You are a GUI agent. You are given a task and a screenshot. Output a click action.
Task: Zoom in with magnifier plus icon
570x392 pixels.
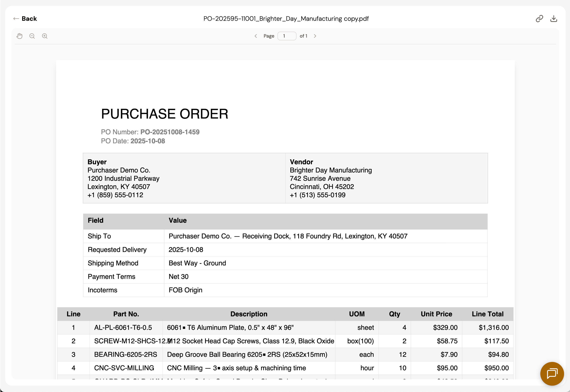(x=45, y=36)
